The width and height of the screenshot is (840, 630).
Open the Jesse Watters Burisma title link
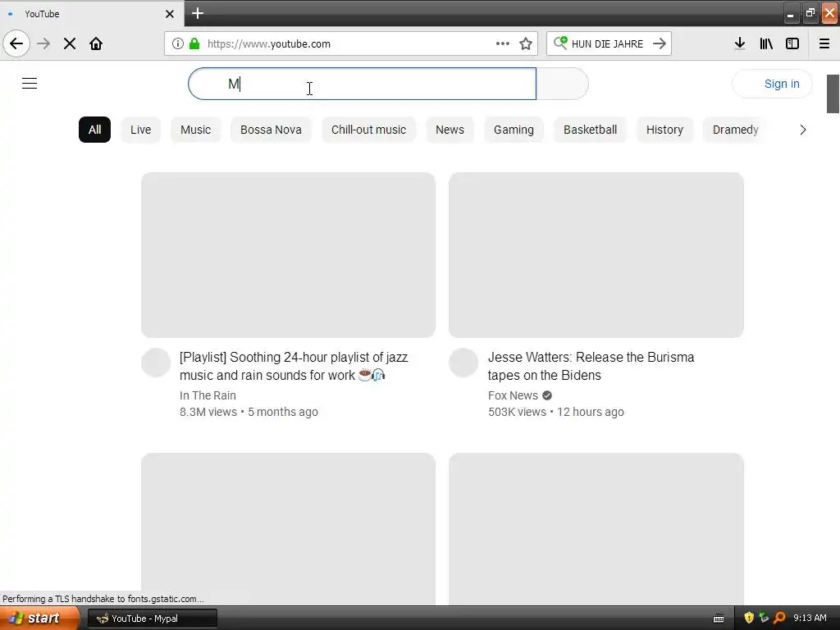[591, 366]
